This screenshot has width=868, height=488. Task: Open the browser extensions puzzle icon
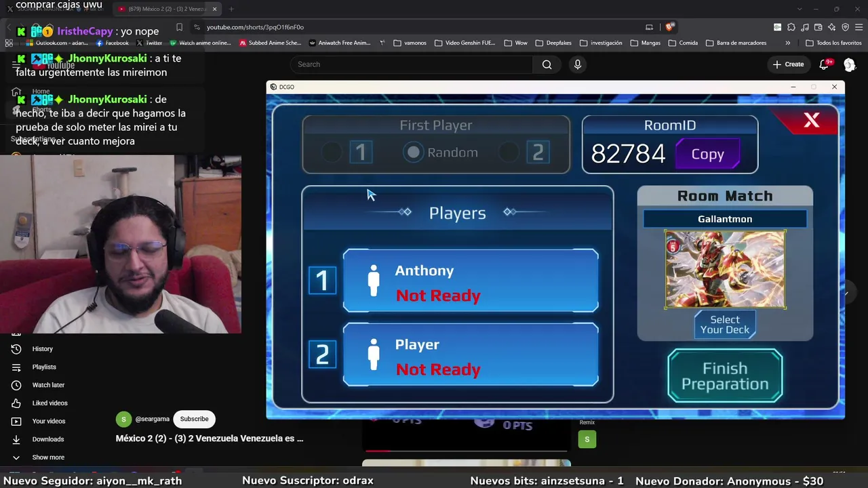790,27
